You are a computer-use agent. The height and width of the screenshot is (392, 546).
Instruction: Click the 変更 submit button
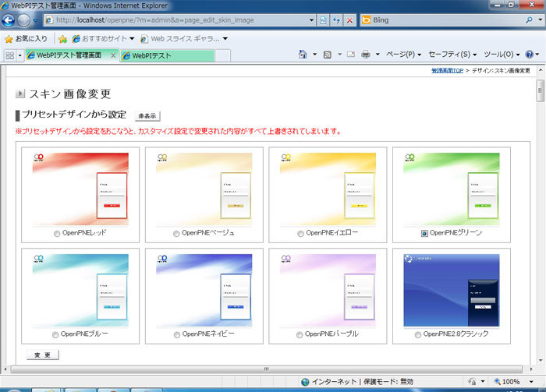pyautogui.click(x=43, y=355)
